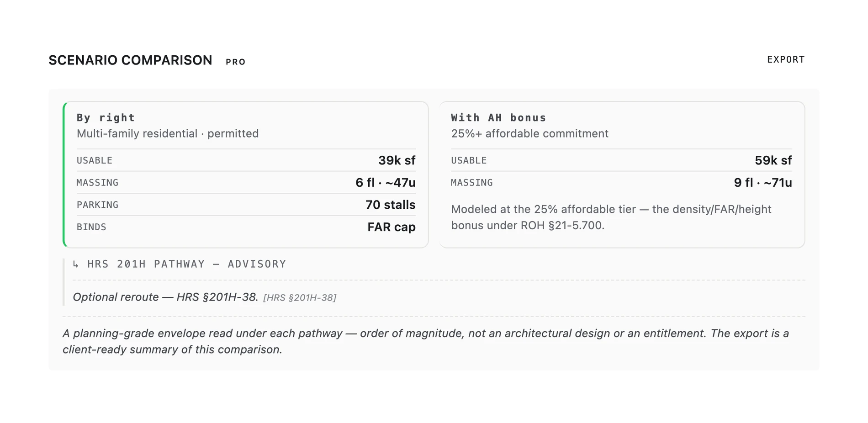Click the Scenario Comparison heading
The width and height of the screenshot is (868, 423).
tap(131, 60)
